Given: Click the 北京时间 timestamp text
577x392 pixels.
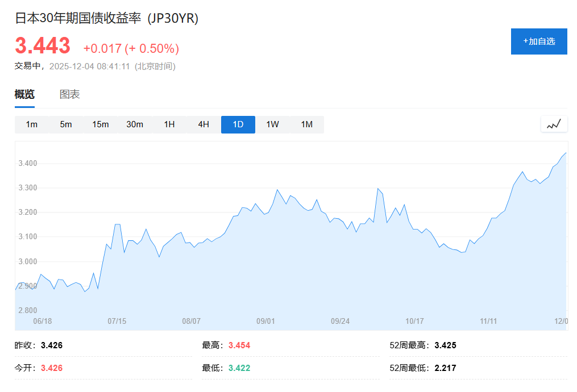Looking at the screenshot, I should tap(156, 66).
